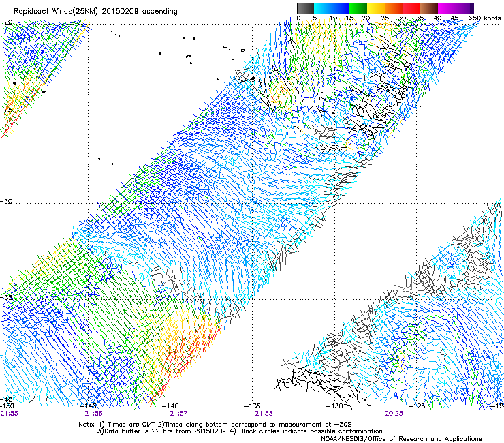Screen dimensions: 504x443
Task: Click the '10' legend scale label
Action: (x=333, y=18)
